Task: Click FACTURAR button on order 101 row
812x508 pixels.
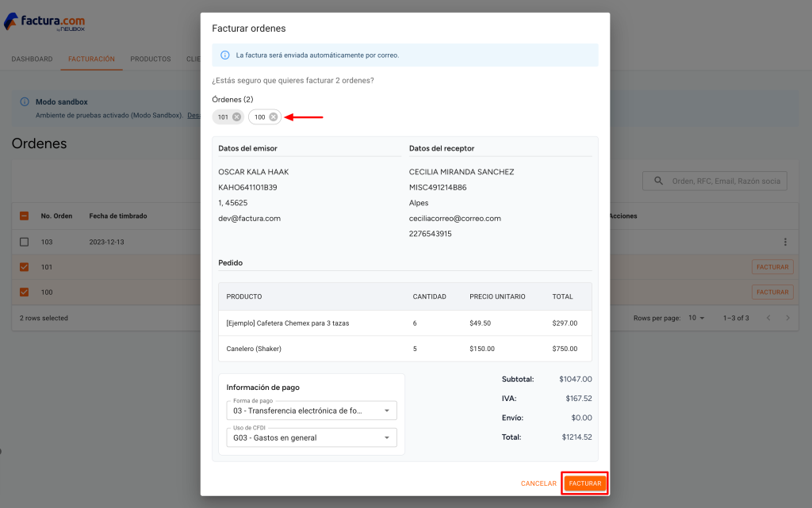Action: pos(772,267)
